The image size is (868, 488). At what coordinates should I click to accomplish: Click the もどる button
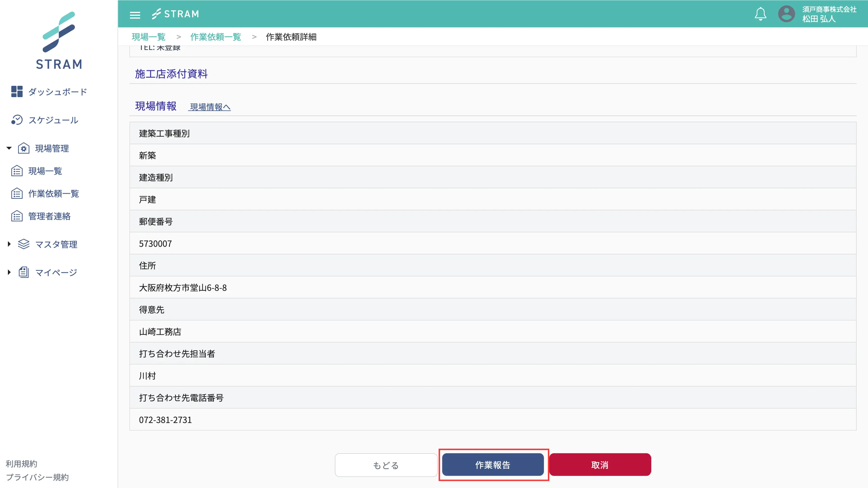(386, 465)
